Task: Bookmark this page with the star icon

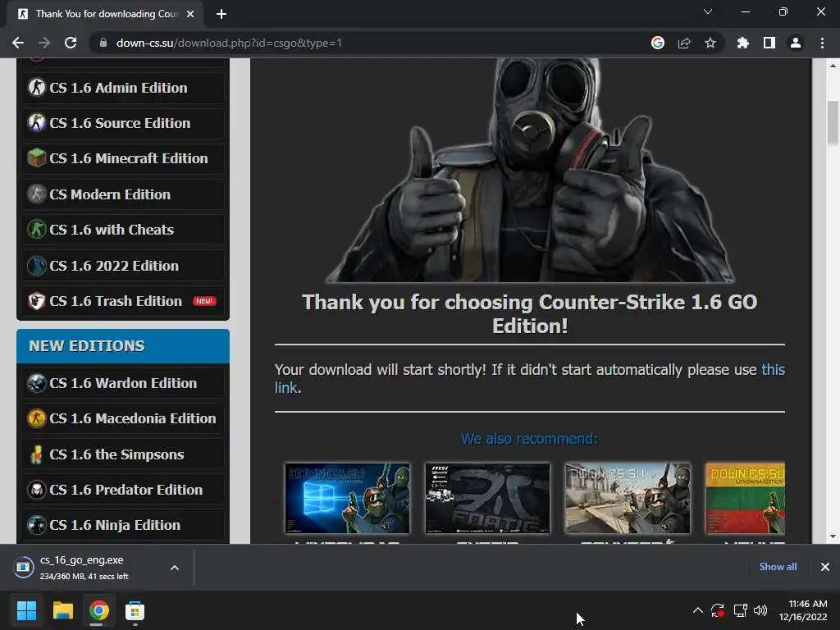Action: tap(710, 43)
